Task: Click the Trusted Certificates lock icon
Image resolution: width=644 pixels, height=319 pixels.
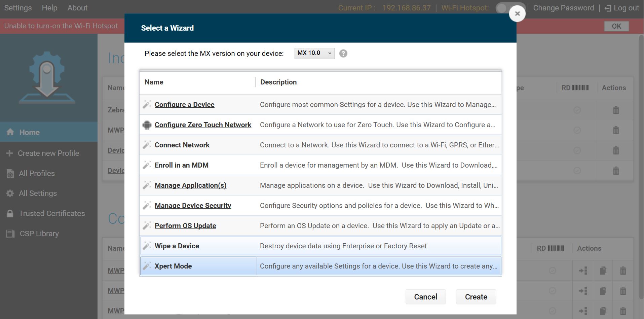Action: (10, 214)
